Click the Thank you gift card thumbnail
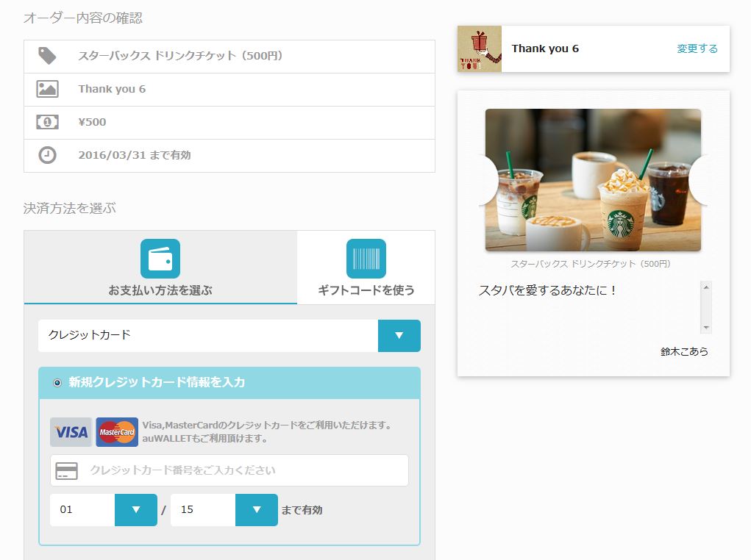 click(x=480, y=49)
